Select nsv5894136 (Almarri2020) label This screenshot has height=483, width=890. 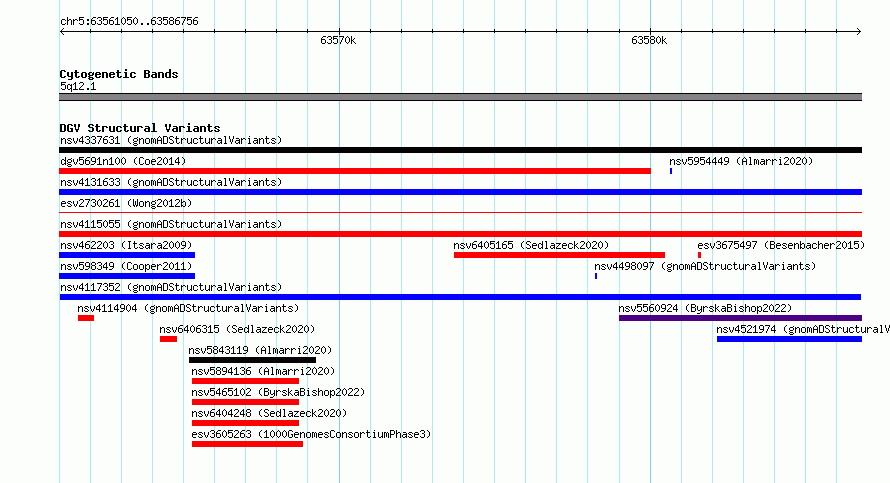click(x=263, y=371)
